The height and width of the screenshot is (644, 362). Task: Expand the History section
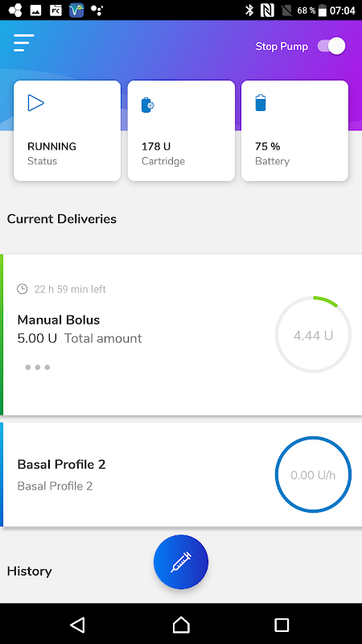click(30, 572)
